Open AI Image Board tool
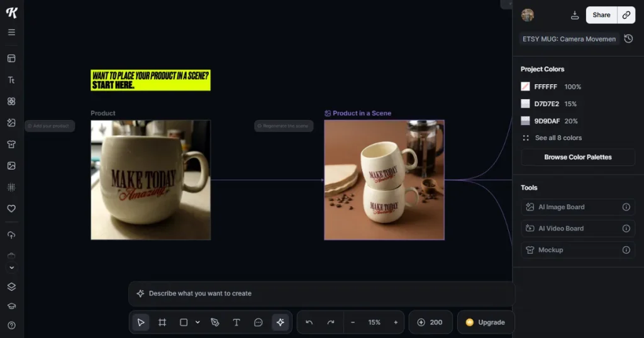644x338 pixels. tap(578, 207)
